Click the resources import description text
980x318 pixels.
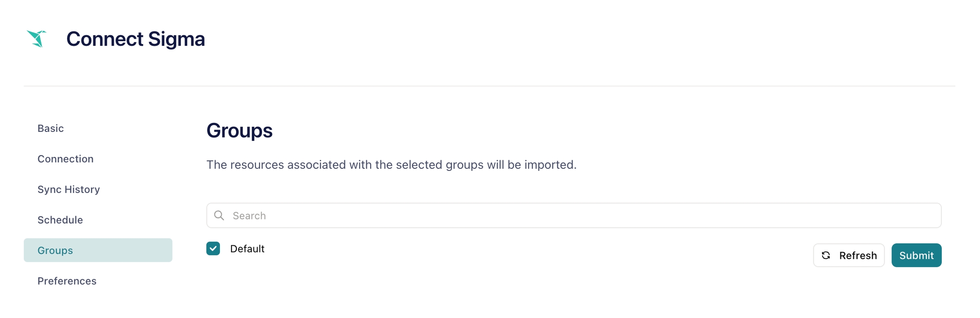click(391, 165)
